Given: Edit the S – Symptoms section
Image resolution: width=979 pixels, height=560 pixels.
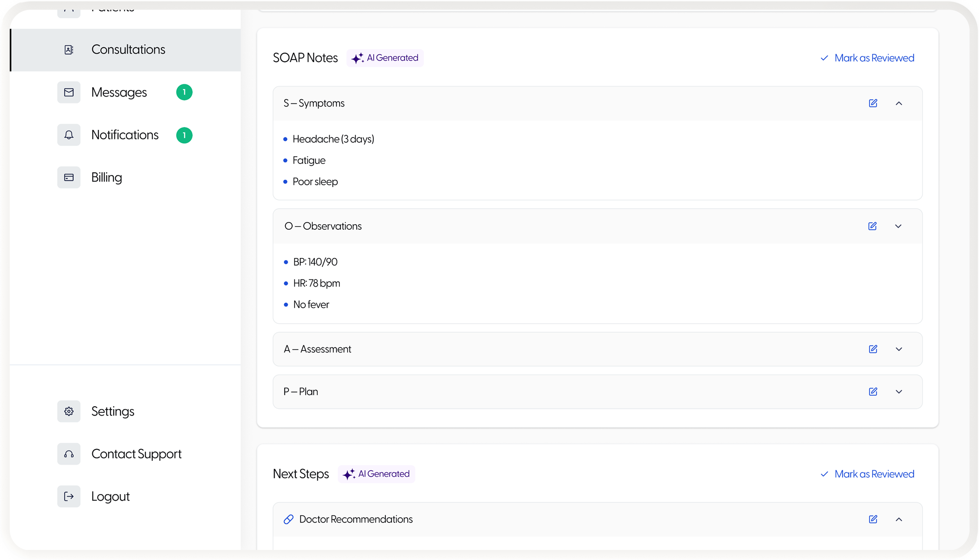Looking at the screenshot, I should click(x=873, y=103).
